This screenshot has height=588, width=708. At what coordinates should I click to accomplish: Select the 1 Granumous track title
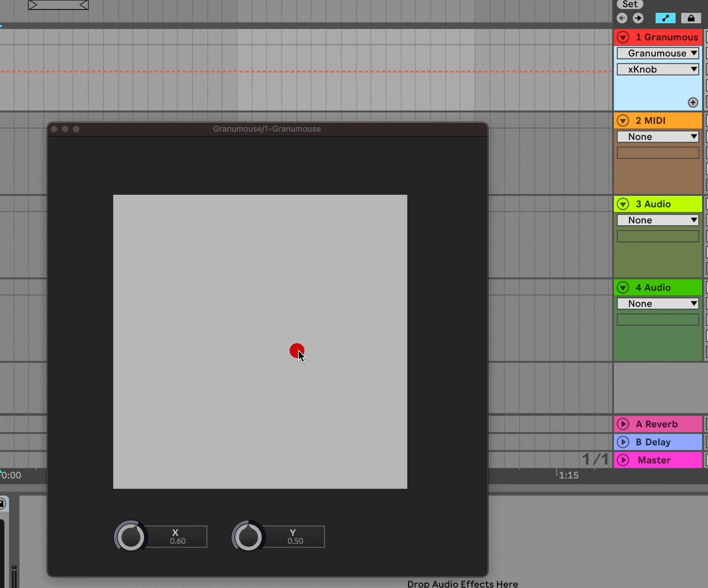[x=667, y=37]
